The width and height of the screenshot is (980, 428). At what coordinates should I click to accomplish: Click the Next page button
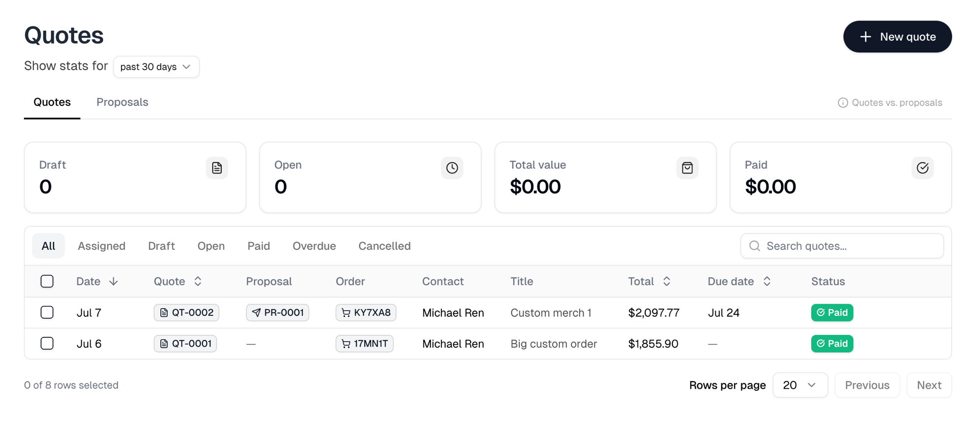pos(929,385)
